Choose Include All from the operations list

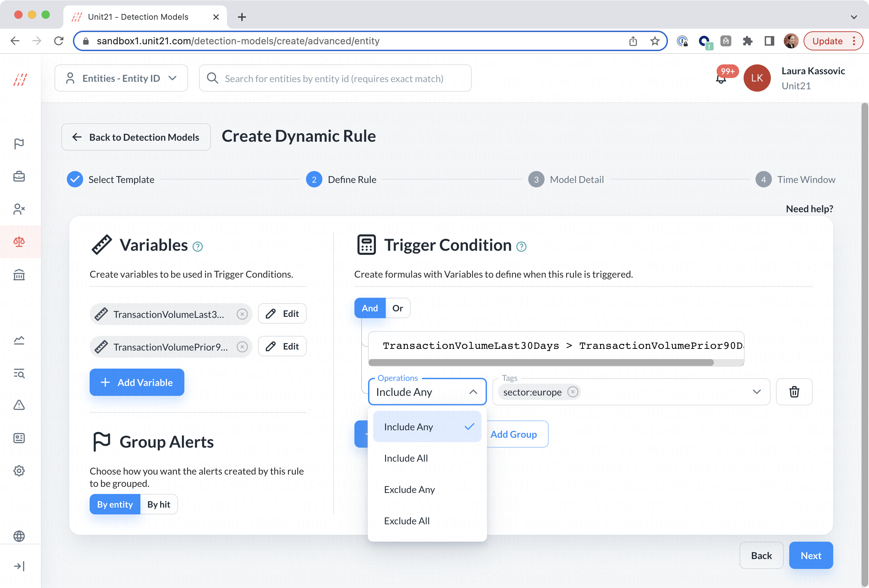[406, 458]
